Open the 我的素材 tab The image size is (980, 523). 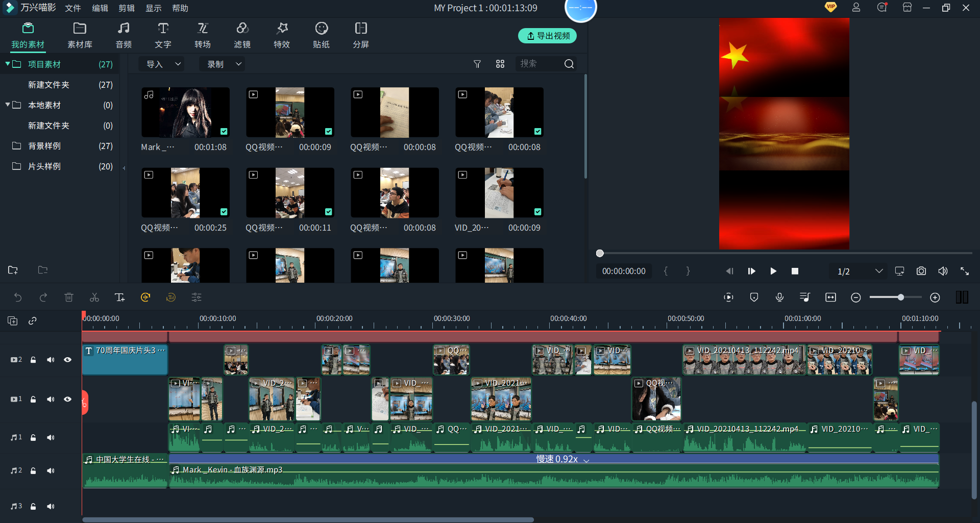click(x=28, y=35)
